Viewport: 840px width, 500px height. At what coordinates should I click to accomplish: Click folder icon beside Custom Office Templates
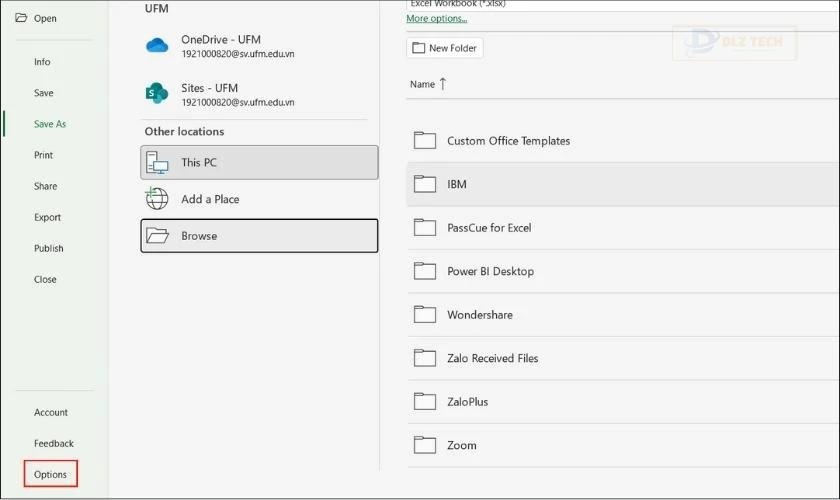click(x=425, y=140)
